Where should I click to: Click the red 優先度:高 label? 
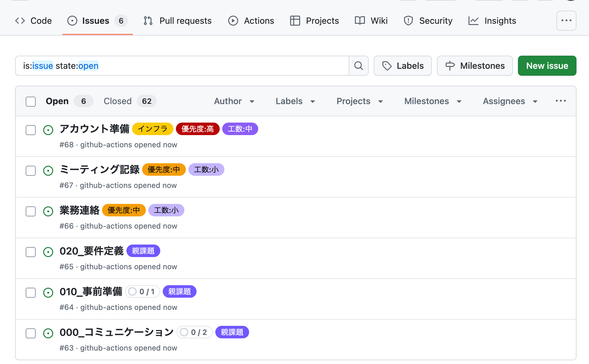(x=197, y=129)
